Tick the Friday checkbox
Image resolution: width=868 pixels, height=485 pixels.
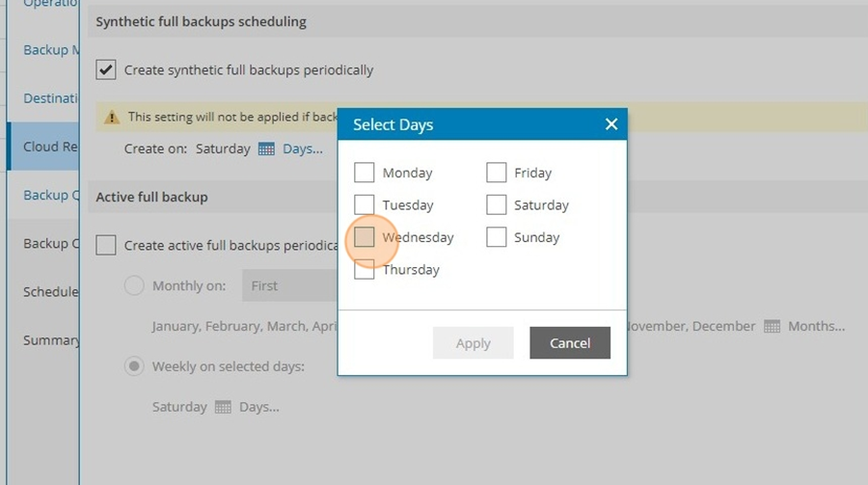click(x=496, y=173)
